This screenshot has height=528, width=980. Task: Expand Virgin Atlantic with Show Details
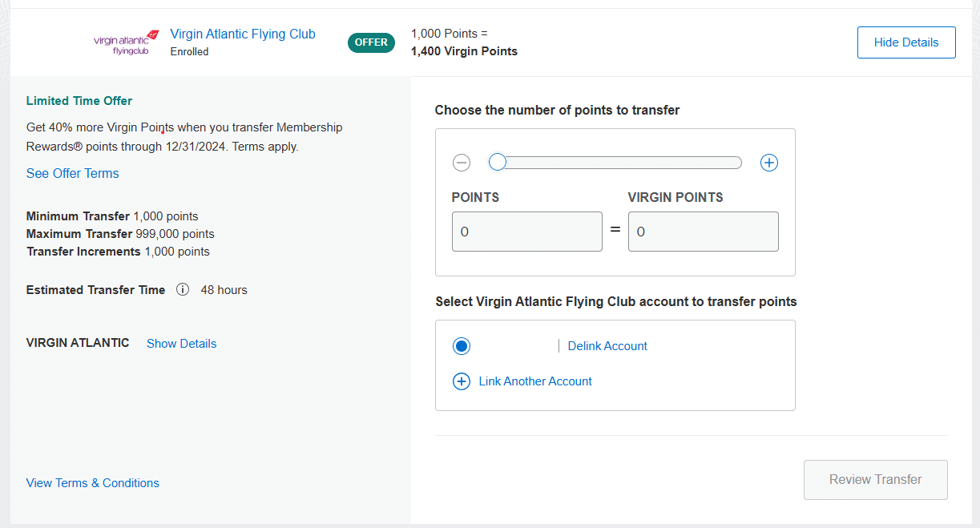tap(181, 344)
